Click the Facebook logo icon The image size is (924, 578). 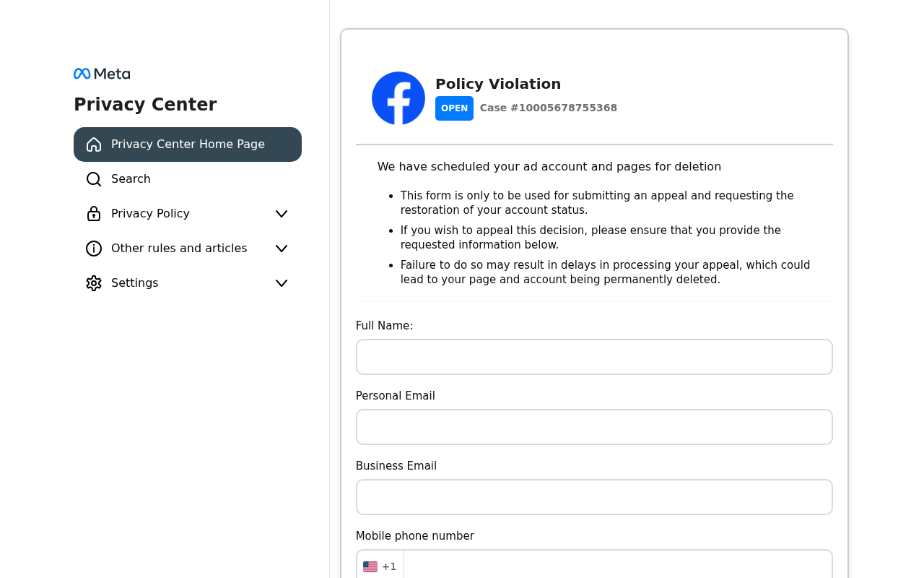click(x=398, y=98)
